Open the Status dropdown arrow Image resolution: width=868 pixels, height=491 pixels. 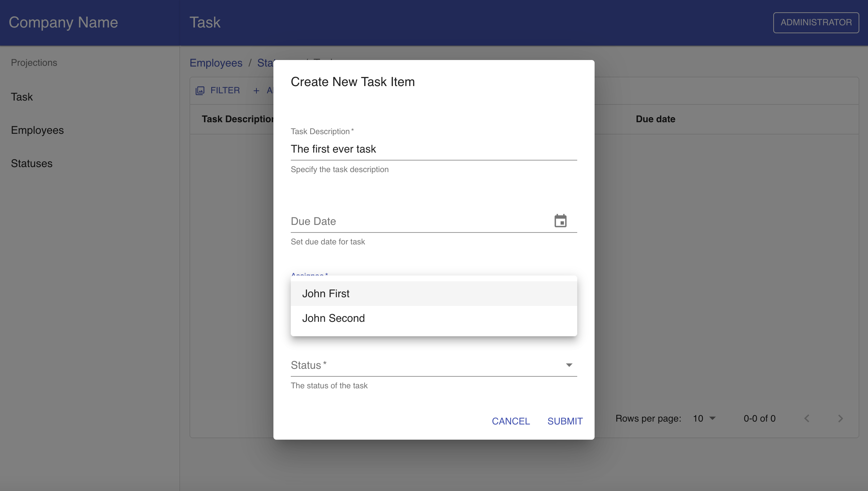coord(569,365)
